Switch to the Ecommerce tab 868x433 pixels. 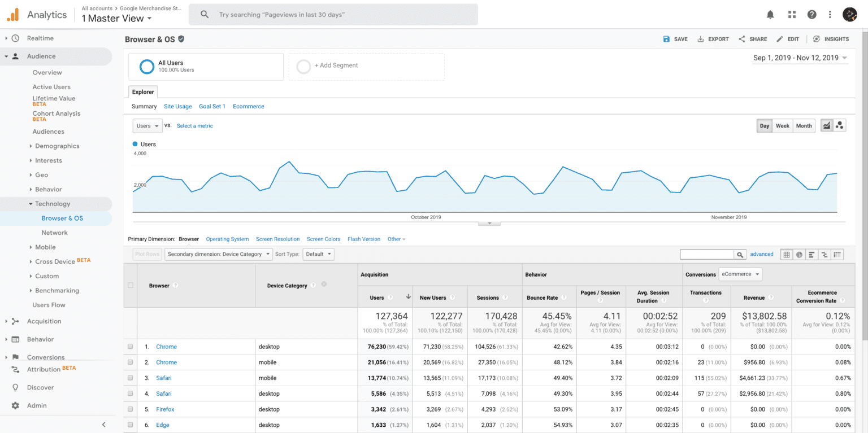[x=249, y=106]
